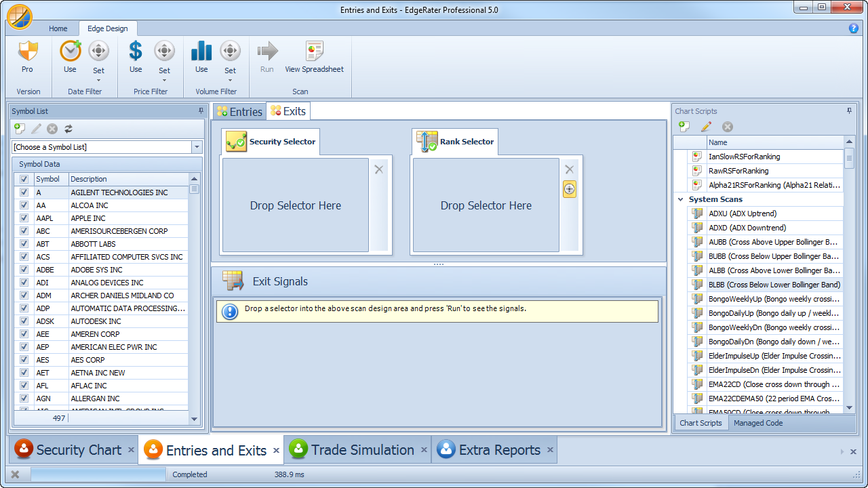
Task: Click the EdgeRater application logo button
Action: (20, 16)
